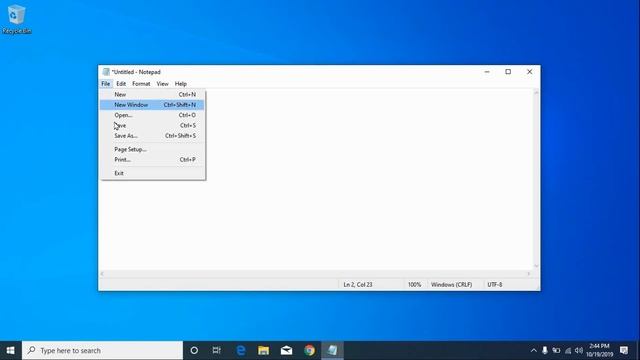Open the Format menu
Image resolution: width=640 pixels, height=360 pixels.
coord(141,84)
